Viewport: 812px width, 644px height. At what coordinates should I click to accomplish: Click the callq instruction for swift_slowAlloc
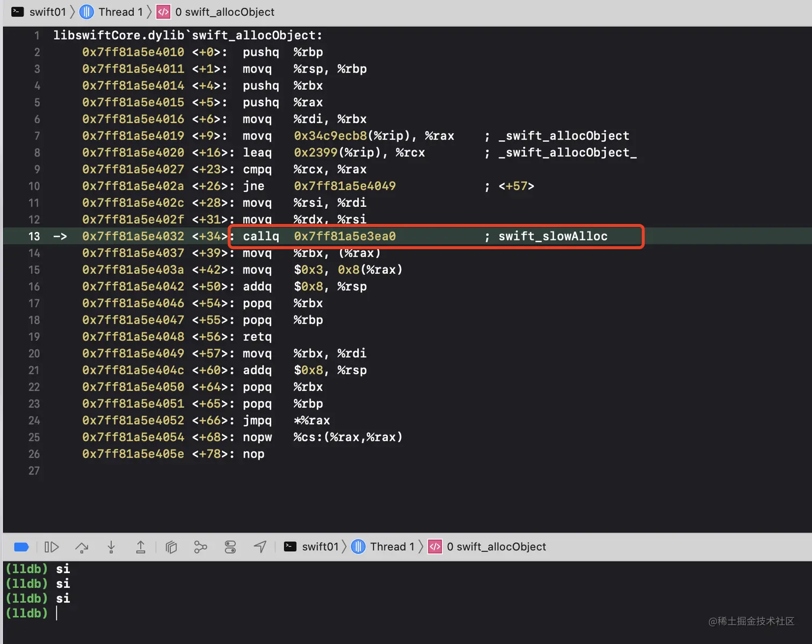[425, 236]
